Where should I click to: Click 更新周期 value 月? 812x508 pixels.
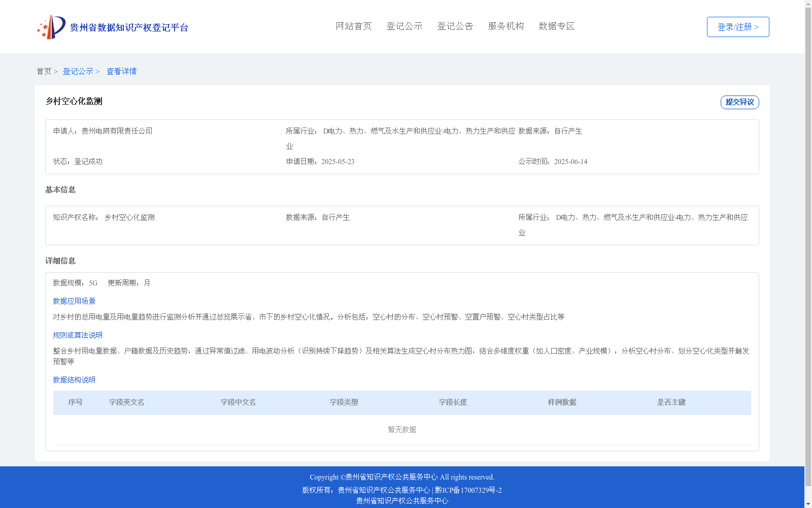click(147, 283)
